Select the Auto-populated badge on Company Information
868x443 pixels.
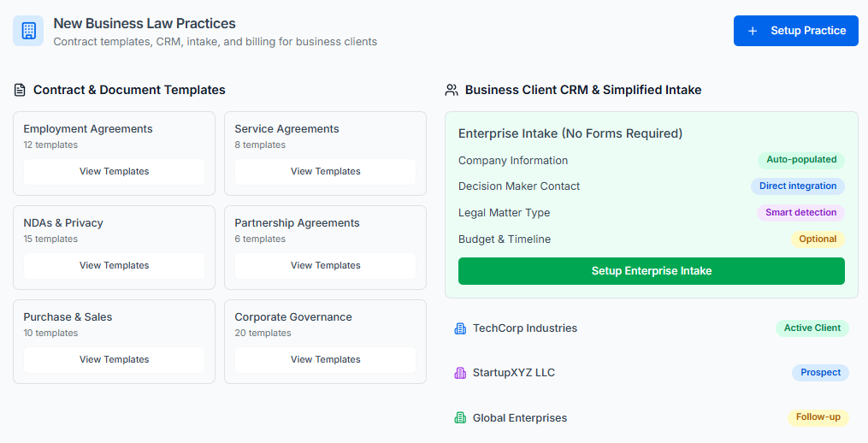800,160
